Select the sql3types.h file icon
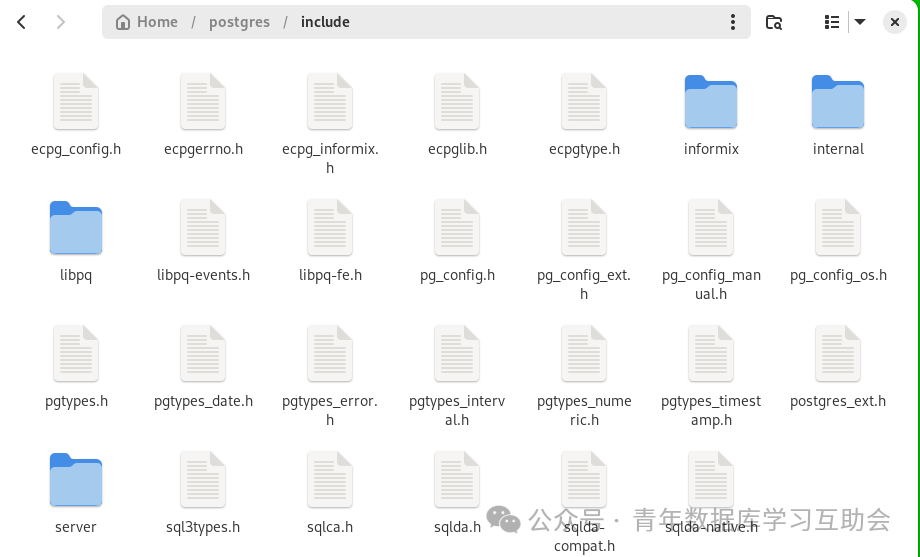The image size is (920, 557). (x=203, y=480)
